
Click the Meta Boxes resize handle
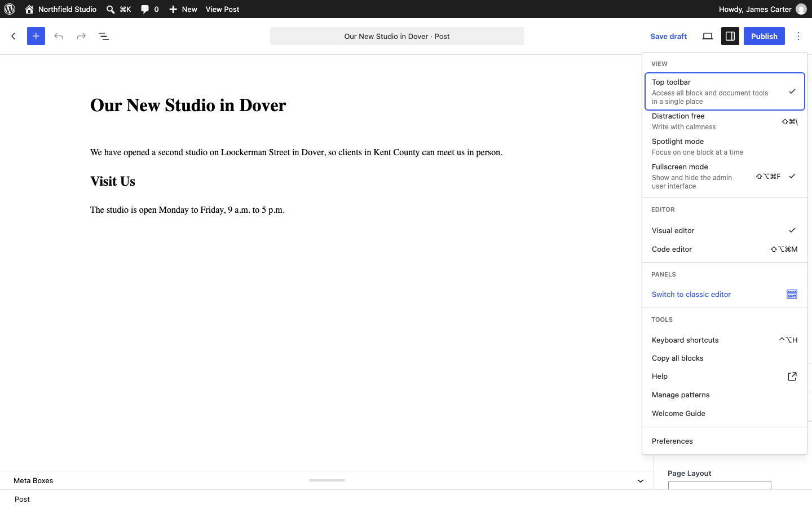coord(327,480)
